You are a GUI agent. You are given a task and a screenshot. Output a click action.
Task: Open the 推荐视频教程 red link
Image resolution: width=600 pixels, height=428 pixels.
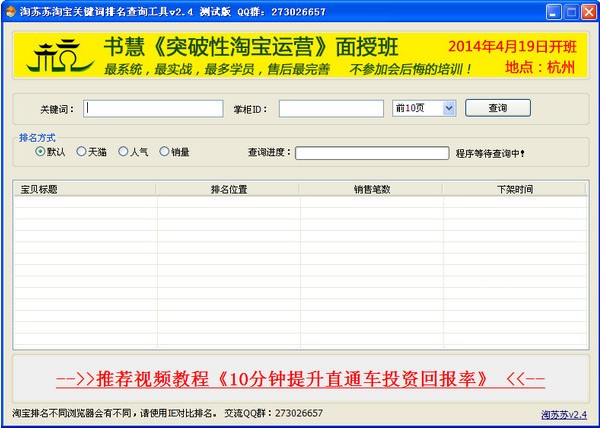point(300,379)
